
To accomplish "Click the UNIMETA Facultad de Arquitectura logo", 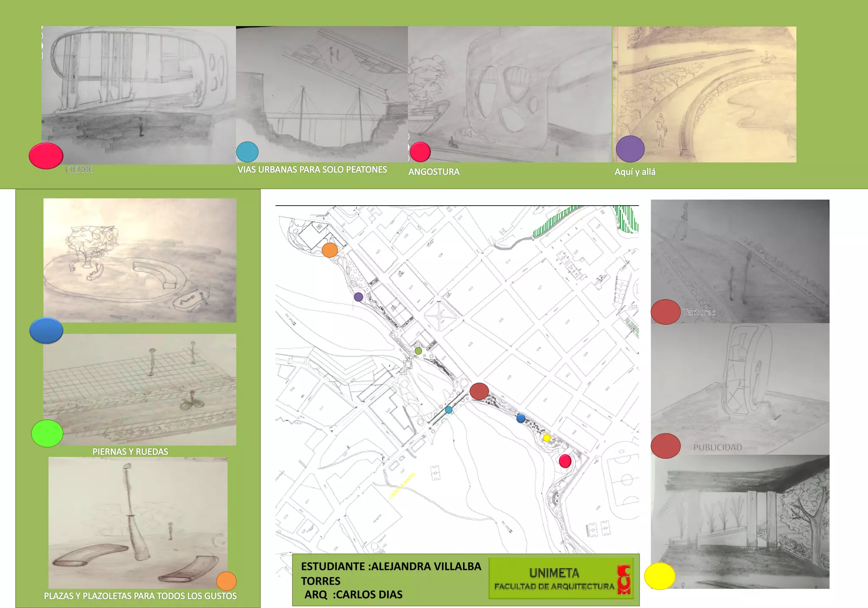I will 561,579.
